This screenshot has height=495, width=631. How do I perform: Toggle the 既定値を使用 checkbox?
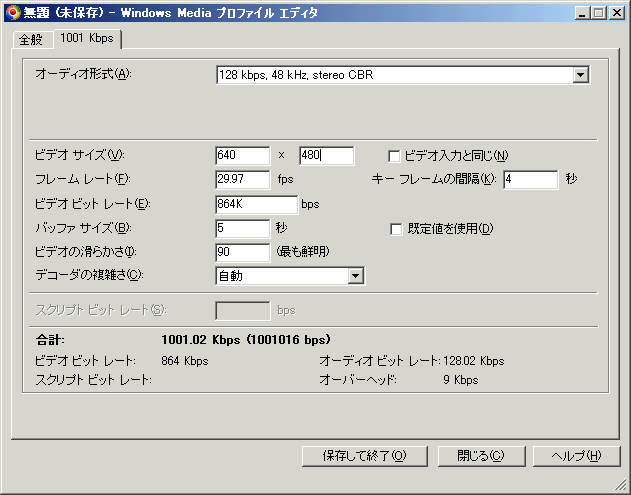395,229
